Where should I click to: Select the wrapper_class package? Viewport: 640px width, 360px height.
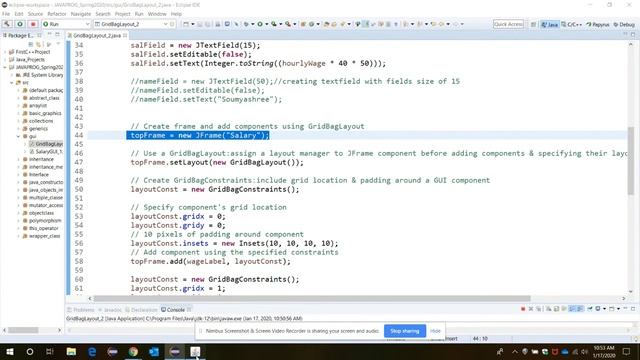[44, 236]
